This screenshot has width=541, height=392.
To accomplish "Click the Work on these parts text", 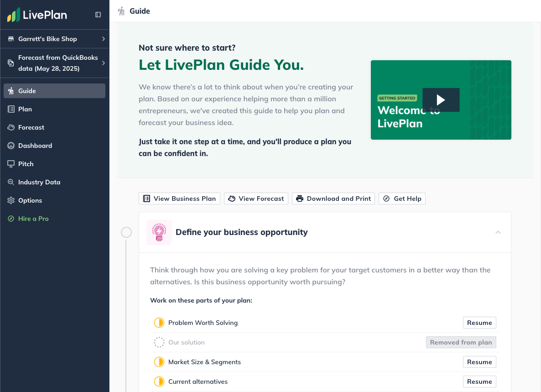I will point(201,300).
